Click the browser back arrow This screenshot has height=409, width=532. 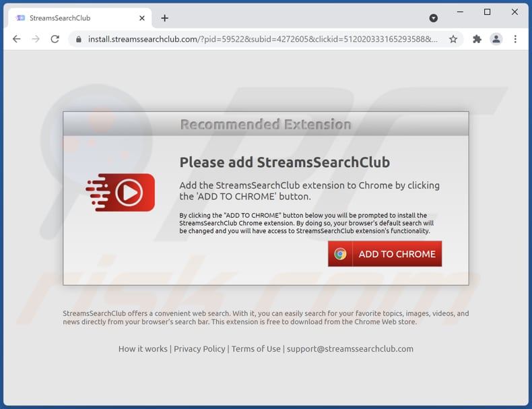pos(16,39)
